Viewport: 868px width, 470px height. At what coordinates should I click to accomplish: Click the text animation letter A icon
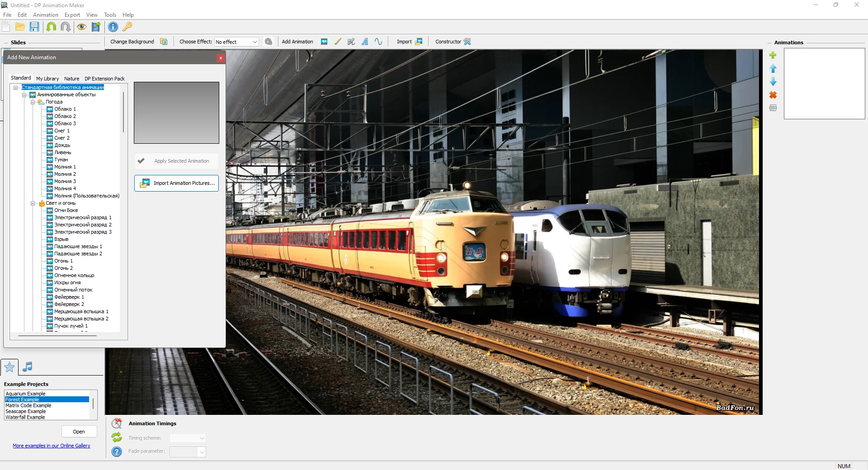click(365, 42)
